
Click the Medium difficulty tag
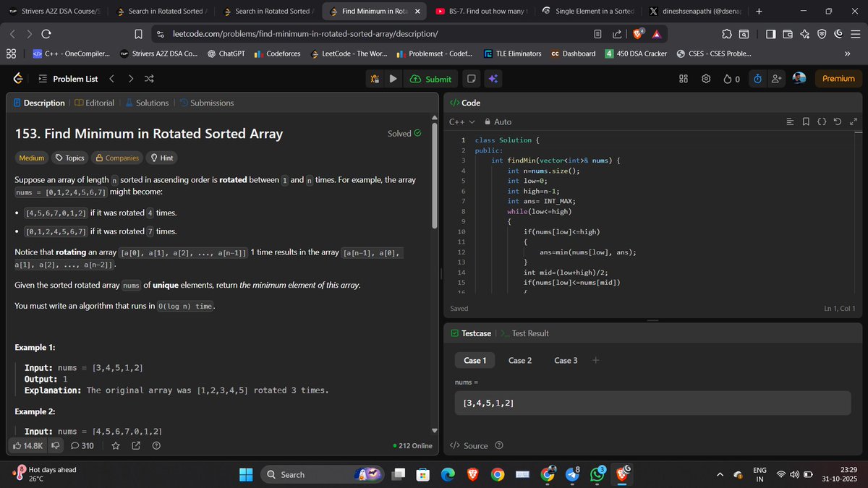click(31, 158)
